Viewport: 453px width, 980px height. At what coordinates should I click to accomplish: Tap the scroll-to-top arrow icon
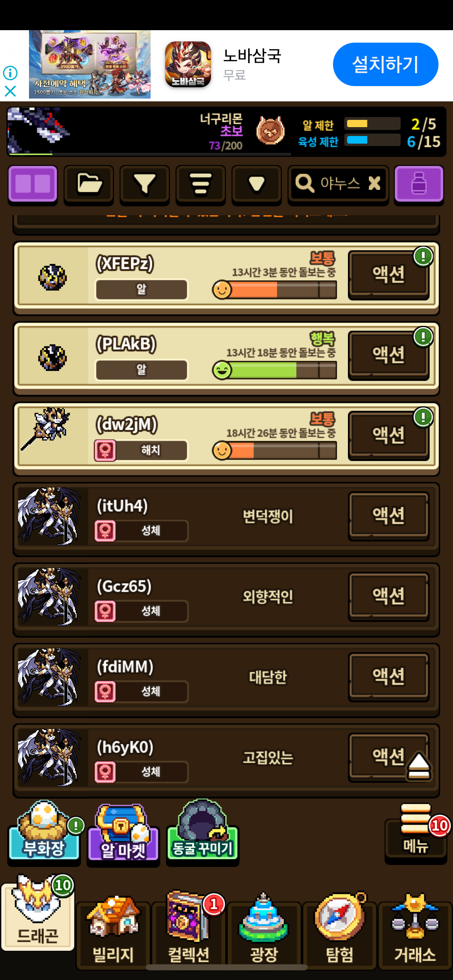click(x=419, y=766)
